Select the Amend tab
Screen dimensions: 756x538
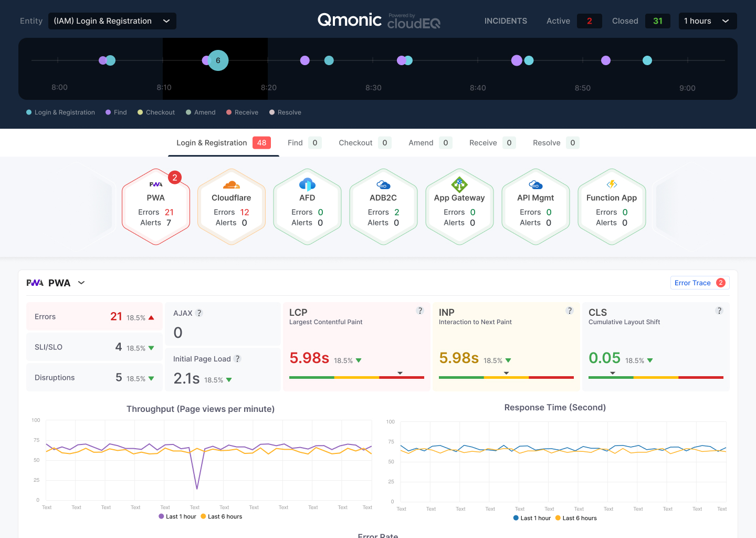point(430,143)
